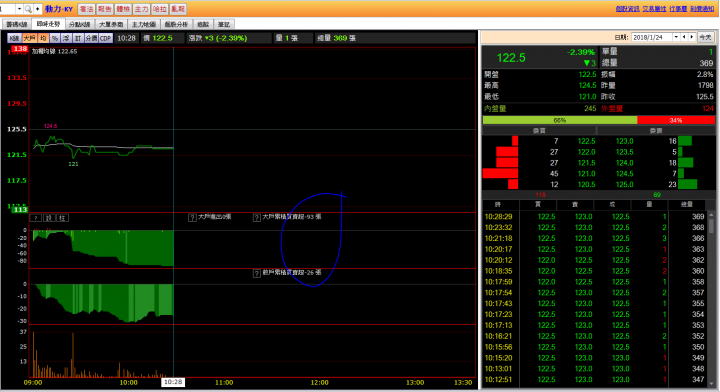Viewport: 720px width, 392px height.
Task: Select the 即時走勢 tab
Action: [48, 24]
